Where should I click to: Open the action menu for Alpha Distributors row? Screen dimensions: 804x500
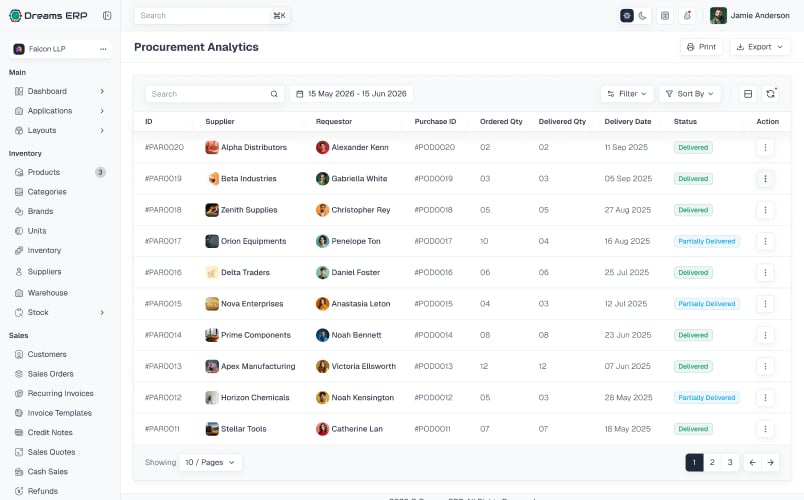point(765,147)
